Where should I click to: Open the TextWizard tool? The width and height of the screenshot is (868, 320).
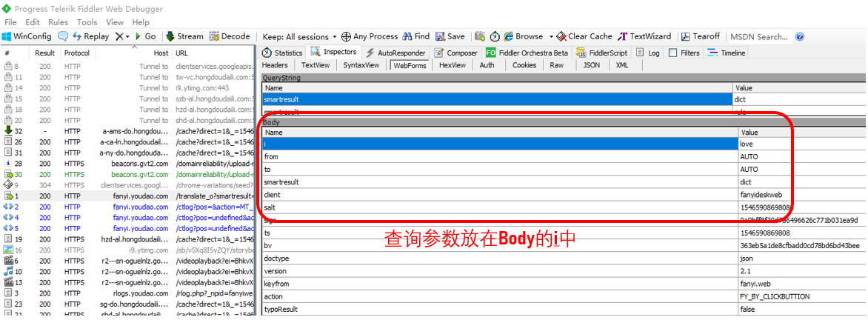tap(644, 36)
